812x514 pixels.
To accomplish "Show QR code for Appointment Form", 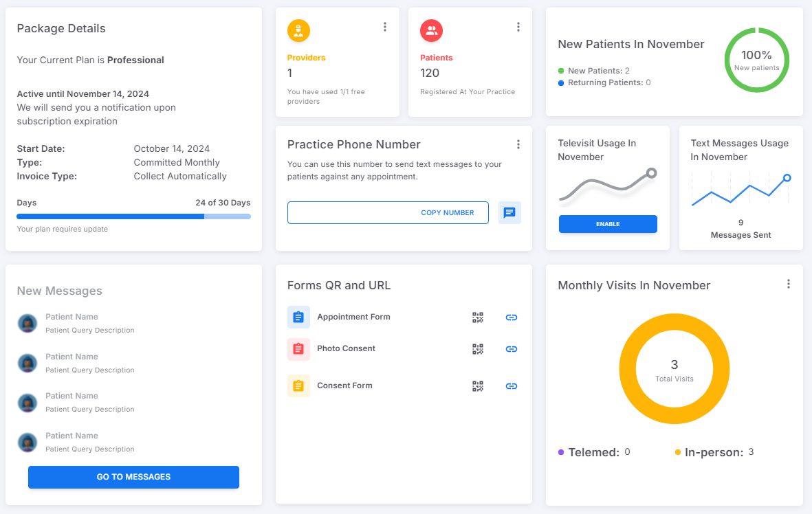I will coord(477,317).
